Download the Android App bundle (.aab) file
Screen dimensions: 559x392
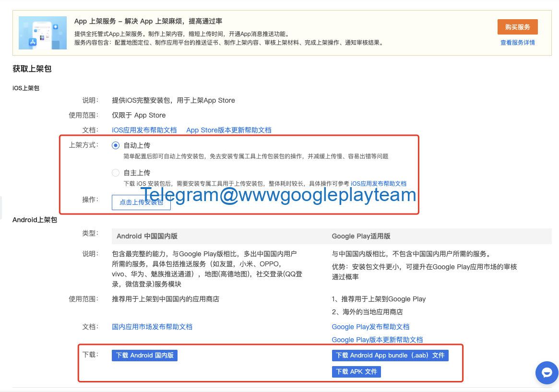pyautogui.click(x=391, y=355)
